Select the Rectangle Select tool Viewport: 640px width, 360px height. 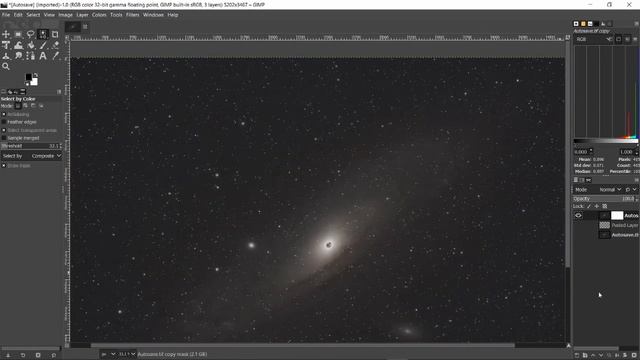click(18, 34)
